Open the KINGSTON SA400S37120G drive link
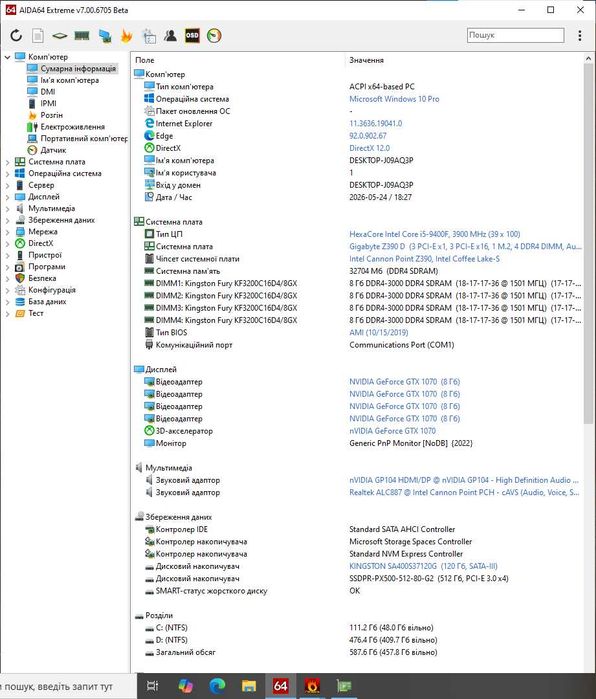This screenshot has height=699, width=596. click(x=423, y=566)
